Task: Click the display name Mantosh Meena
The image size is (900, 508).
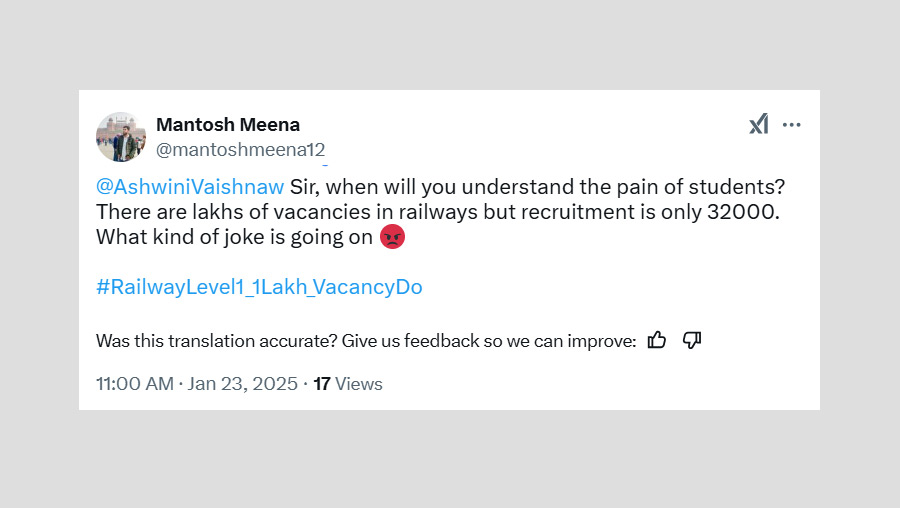Action: click(x=228, y=125)
